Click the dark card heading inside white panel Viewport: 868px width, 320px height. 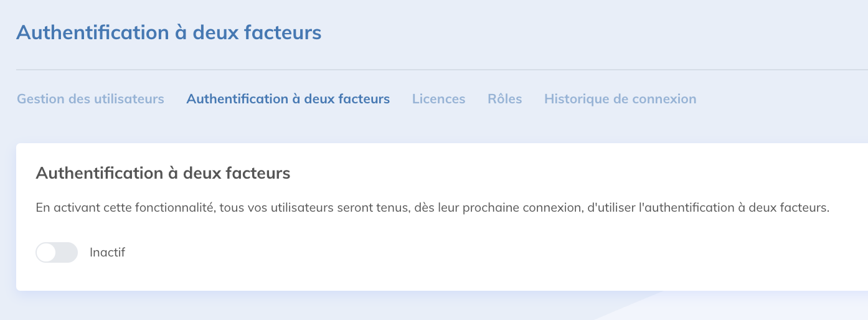pos(163,173)
